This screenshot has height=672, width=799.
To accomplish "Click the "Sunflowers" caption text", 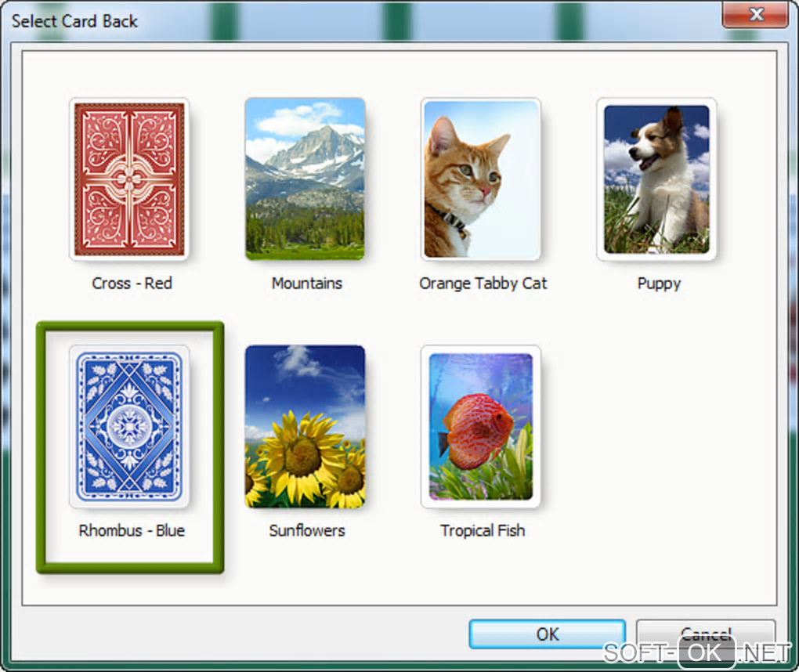I will [x=307, y=530].
